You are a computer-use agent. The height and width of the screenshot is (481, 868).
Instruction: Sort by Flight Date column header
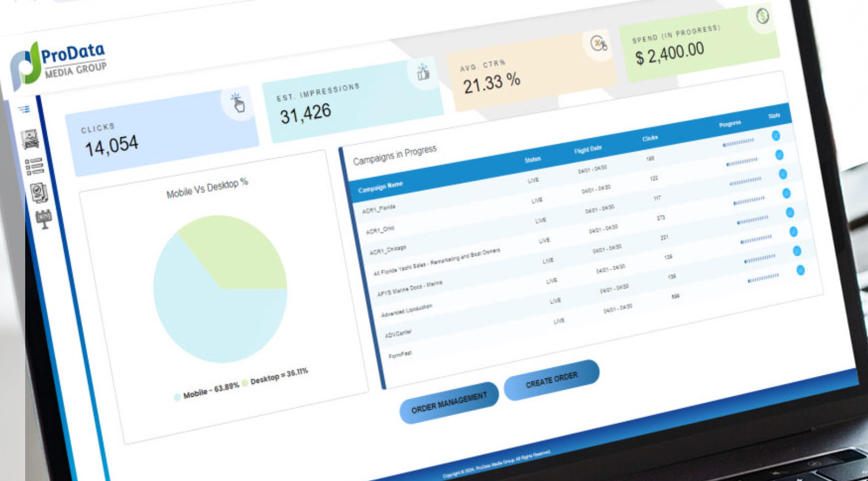[x=588, y=150]
